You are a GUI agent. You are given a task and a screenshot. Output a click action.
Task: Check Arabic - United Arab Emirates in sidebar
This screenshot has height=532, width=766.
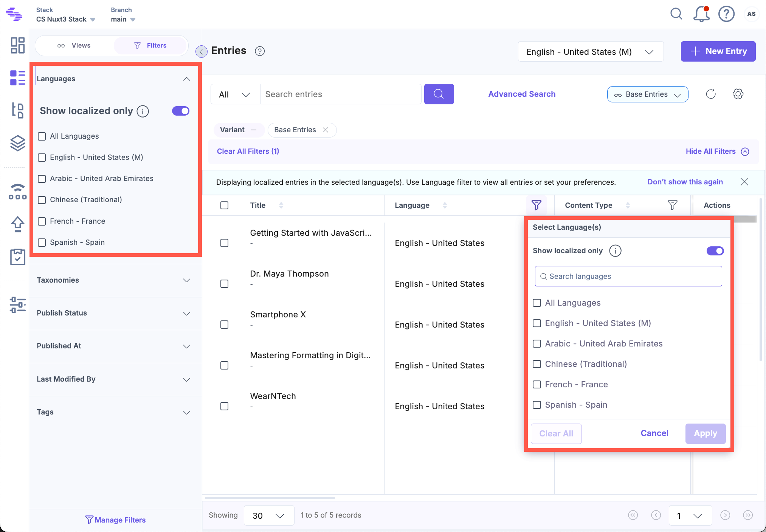(42, 179)
